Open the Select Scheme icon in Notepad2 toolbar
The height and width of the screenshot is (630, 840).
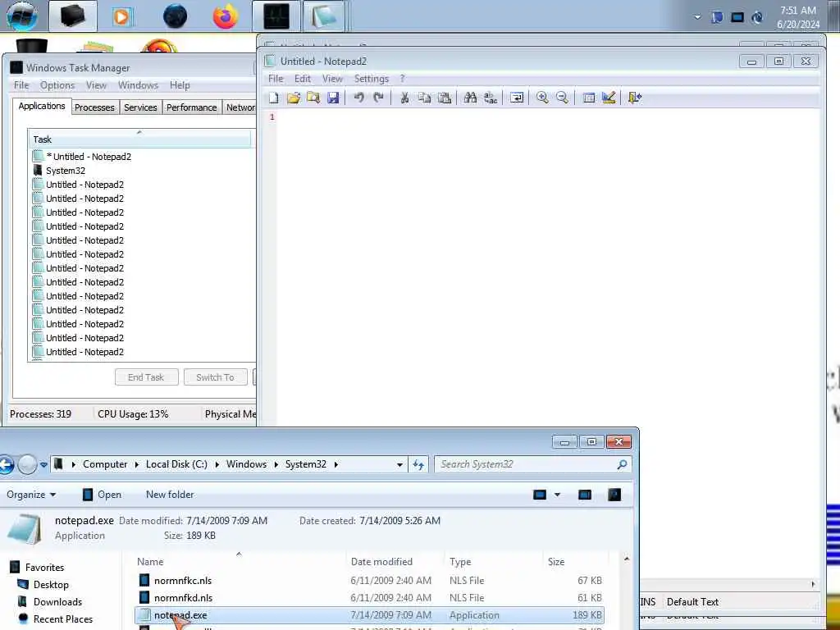pos(589,98)
